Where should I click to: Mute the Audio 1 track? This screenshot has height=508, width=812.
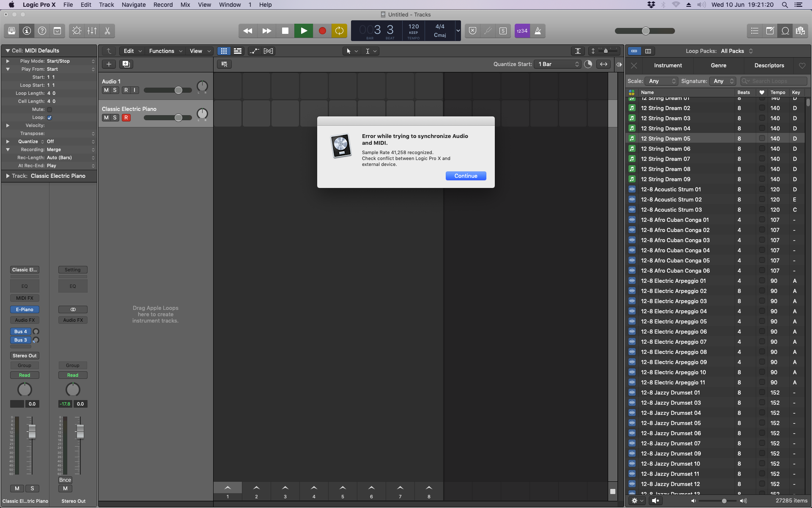[x=106, y=90]
